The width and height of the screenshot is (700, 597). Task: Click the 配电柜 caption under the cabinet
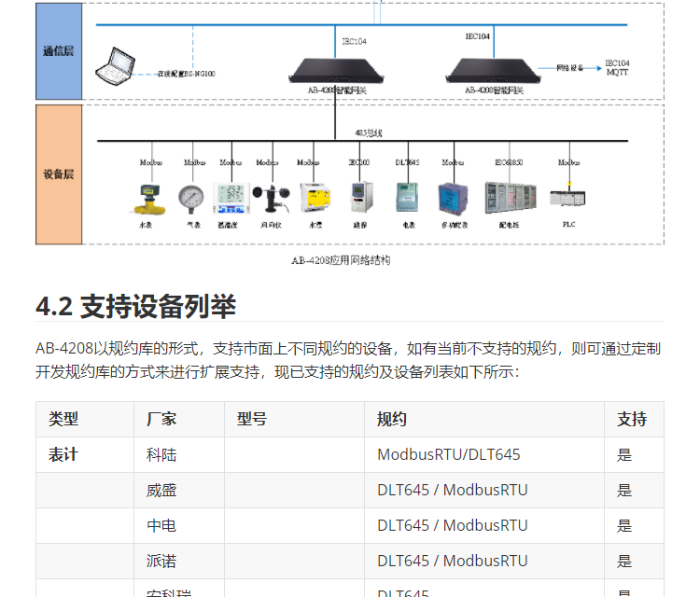pos(509,225)
